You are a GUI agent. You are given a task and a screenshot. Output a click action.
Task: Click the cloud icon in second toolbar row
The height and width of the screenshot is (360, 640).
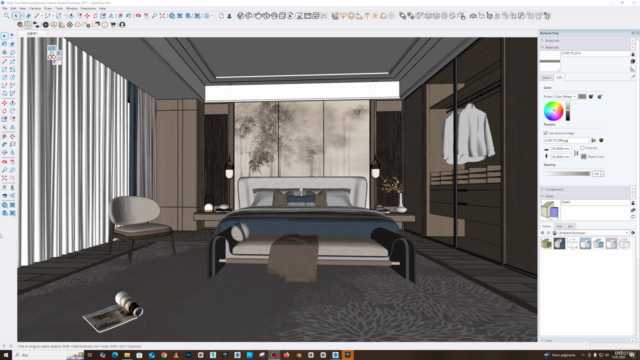pos(78,25)
